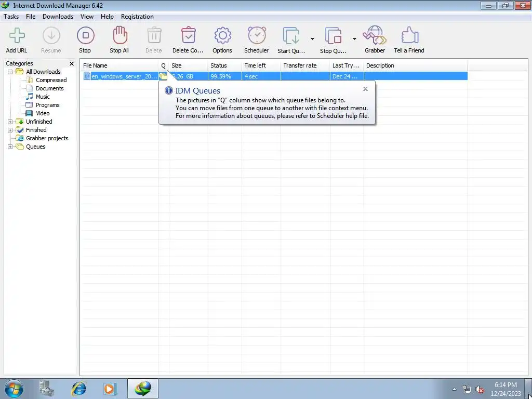Sort by Size column header
The image size is (532, 399).
[188, 65]
